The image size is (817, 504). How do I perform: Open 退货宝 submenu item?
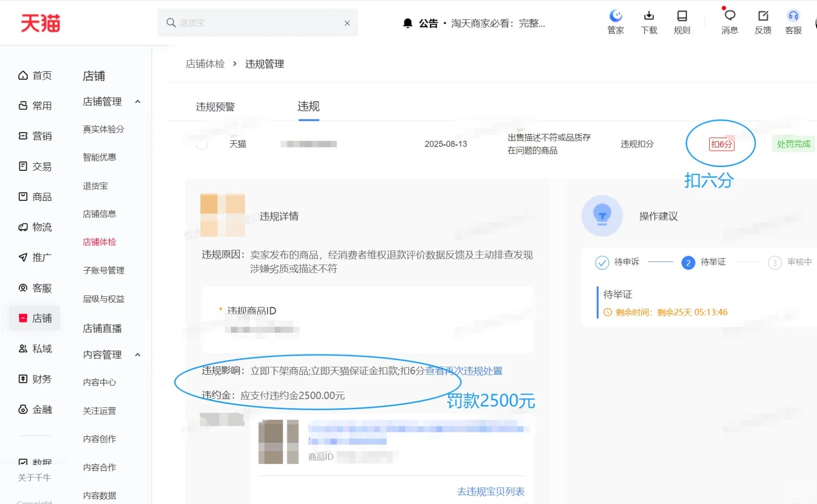pyautogui.click(x=95, y=186)
